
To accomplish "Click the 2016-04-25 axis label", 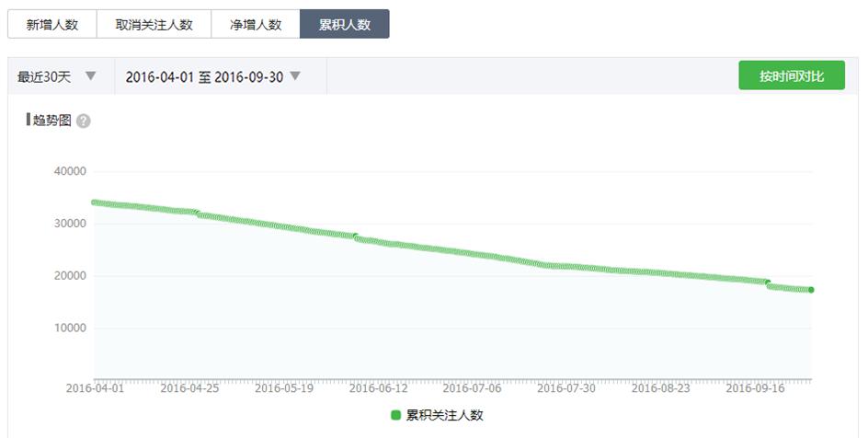I will tap(189, 388).
